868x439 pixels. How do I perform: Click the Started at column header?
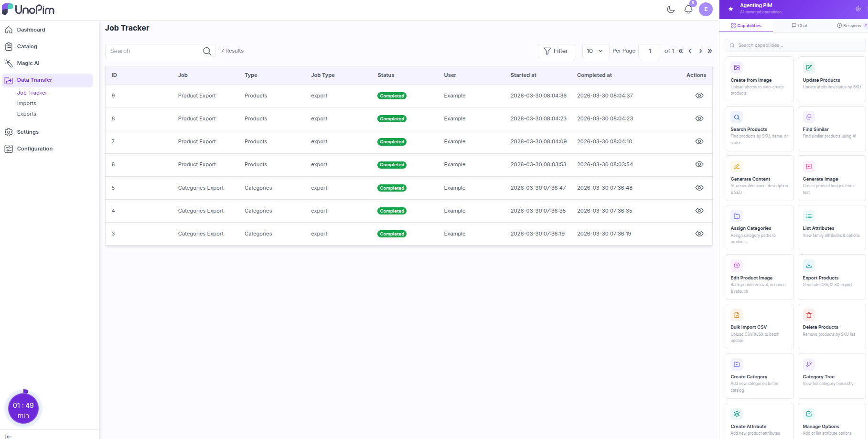point(523,75)
